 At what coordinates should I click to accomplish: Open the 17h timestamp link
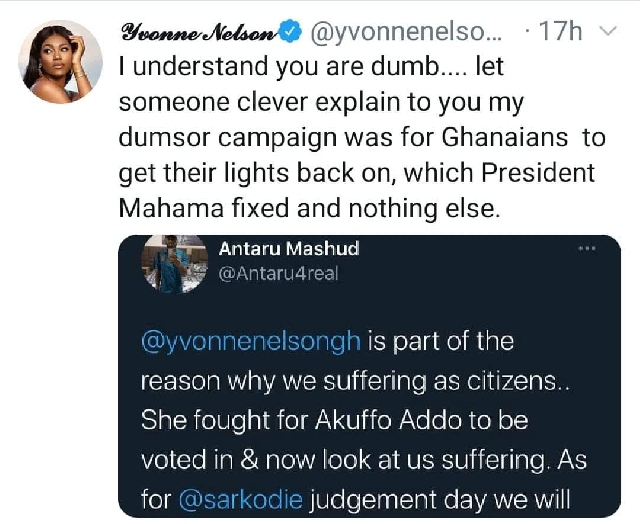click(561, 31)
